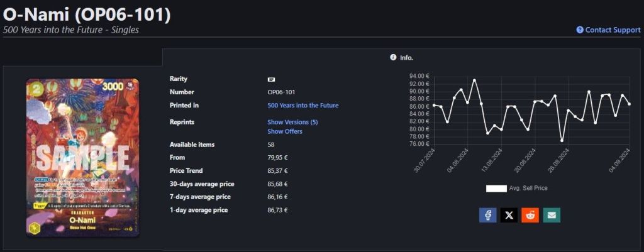The image size is (644, 252).
Task: Share this card via email icon
Action: pos(552,215)
